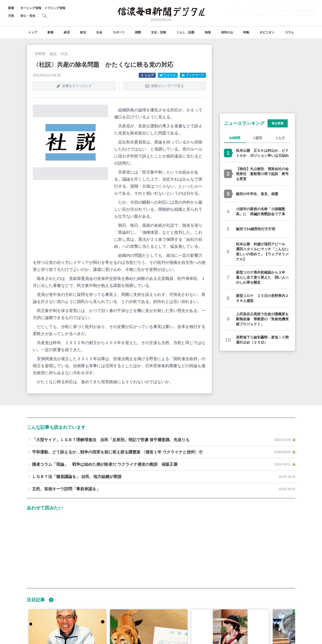Select 経済 in main navigation
Viewport: 322px width, 644px height.
click(67, 32)
